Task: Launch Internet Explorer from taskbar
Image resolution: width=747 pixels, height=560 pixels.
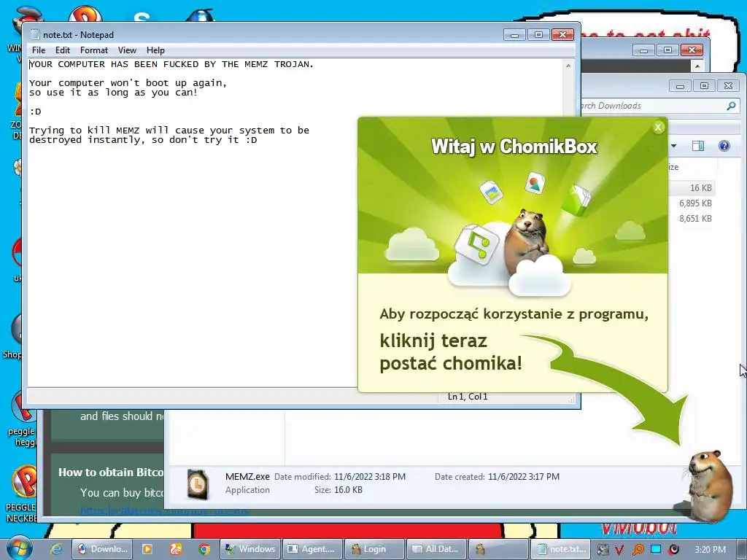Action: tap(55, 549)
